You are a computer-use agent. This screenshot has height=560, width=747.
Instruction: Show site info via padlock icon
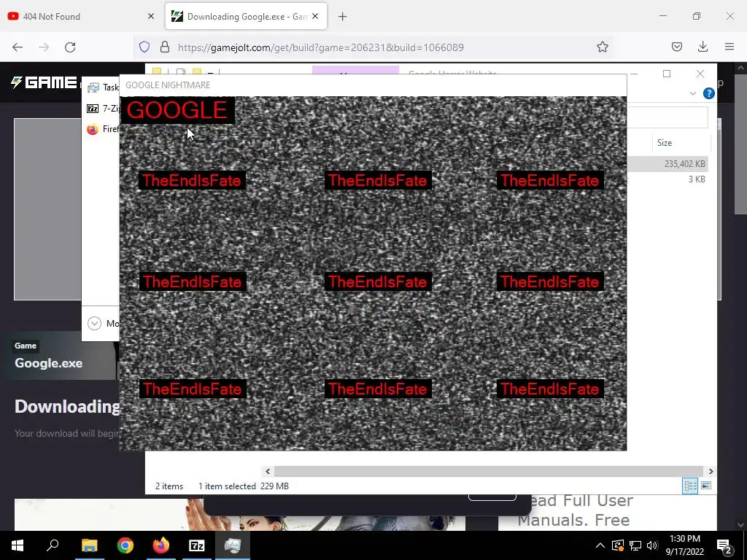click(165, 47)
